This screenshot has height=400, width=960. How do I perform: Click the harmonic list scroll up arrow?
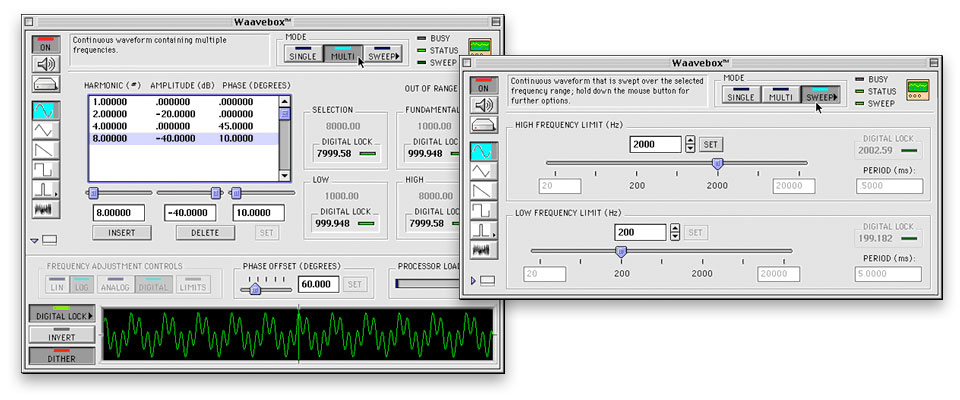pyautogui.click(x=285, y=102)
